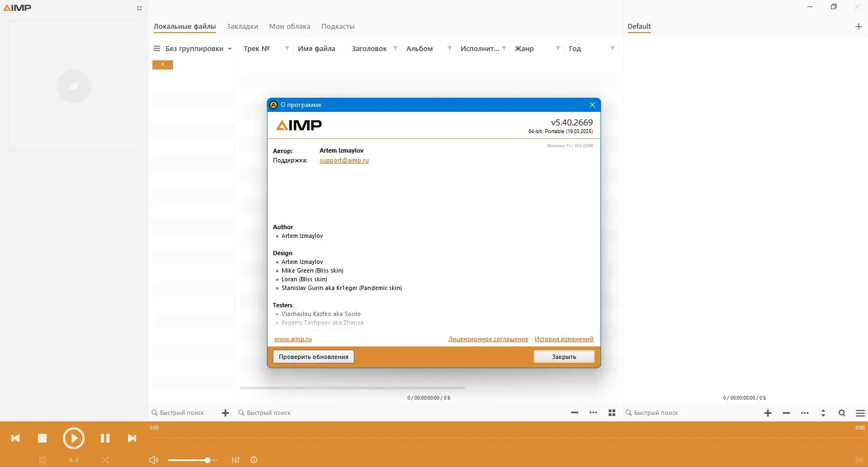
Task: Toggle repeat mode in the player bar
Action: (42, 460)
